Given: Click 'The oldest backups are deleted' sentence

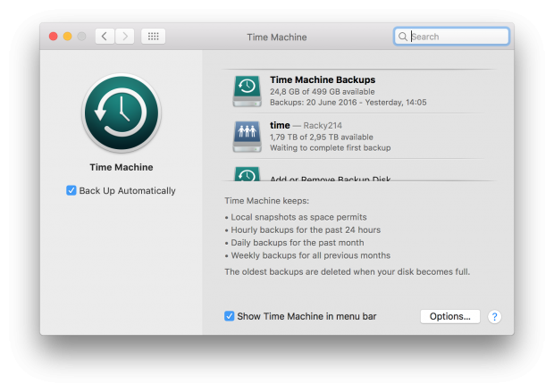Looking at the screenshot, I should coord(348,271).
